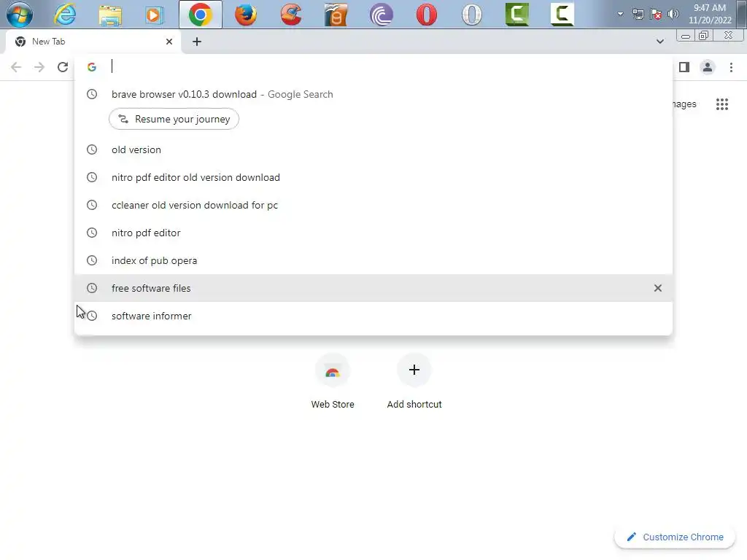Screen dimensions: 747x560
Task: Reload the page with refresh icon
Action: pyautogui.click(x=63, y=67)
